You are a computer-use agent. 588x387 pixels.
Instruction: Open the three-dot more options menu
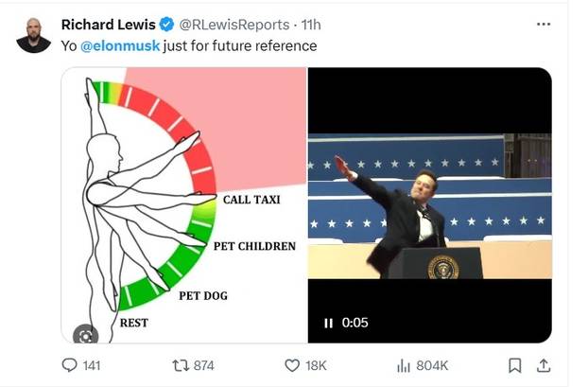tap(543, 24)
